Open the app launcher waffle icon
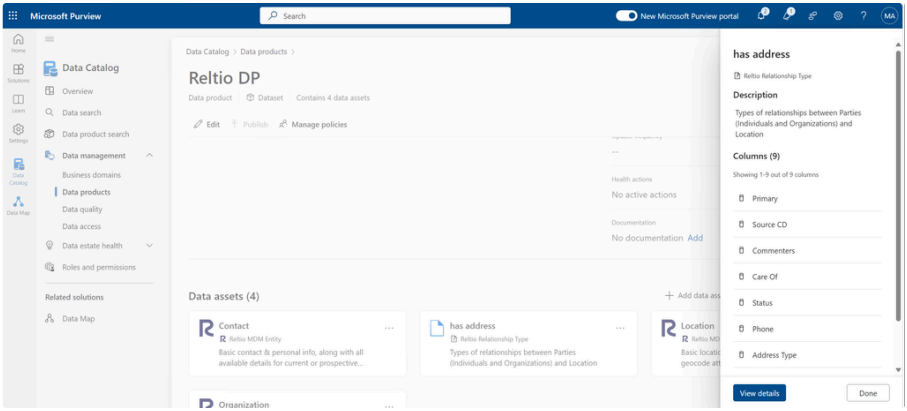 click(13, 16)
